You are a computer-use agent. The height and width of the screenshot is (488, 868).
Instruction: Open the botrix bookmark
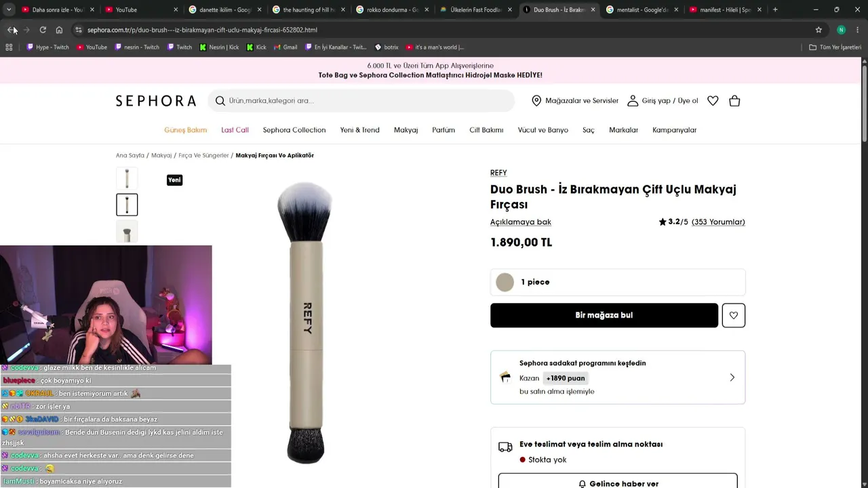pyautogui.click(x=387, y=47)
